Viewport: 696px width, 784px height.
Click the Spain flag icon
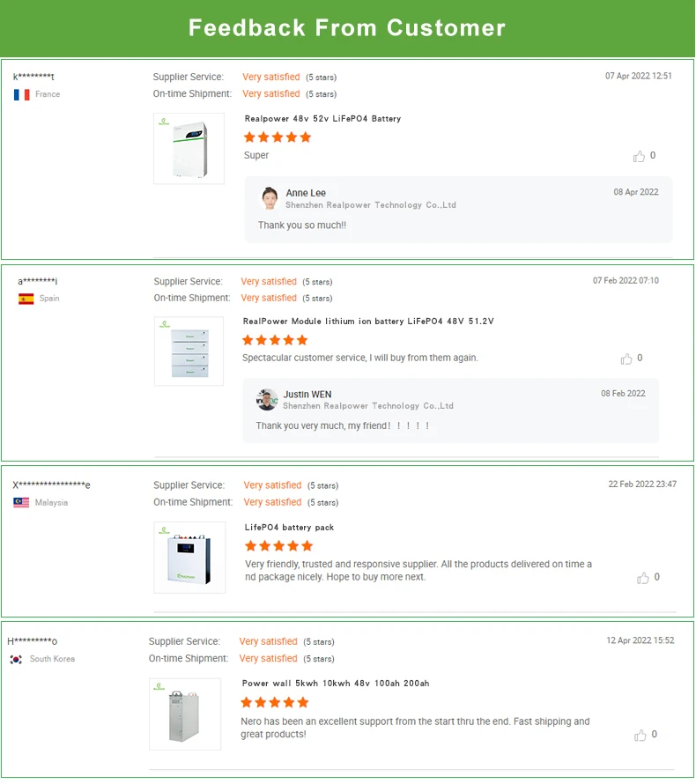[x=26, y=299]
